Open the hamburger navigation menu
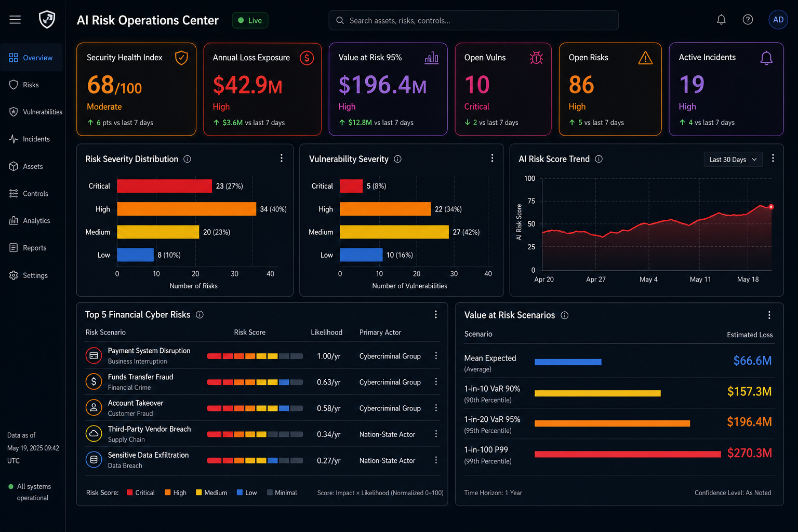Screen dimensions: 798x532 coord(15,20)
